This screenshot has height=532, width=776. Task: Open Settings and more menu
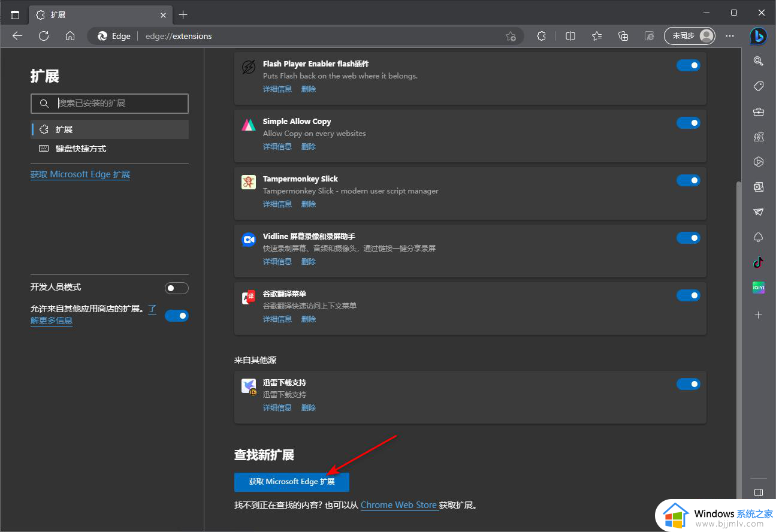click(730, 36)
